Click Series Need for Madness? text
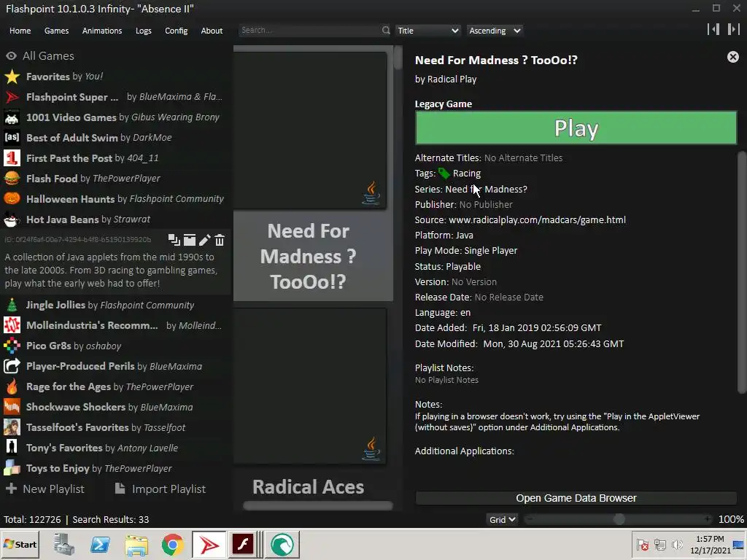The image size is (747, 560). [x=471, y=189]
